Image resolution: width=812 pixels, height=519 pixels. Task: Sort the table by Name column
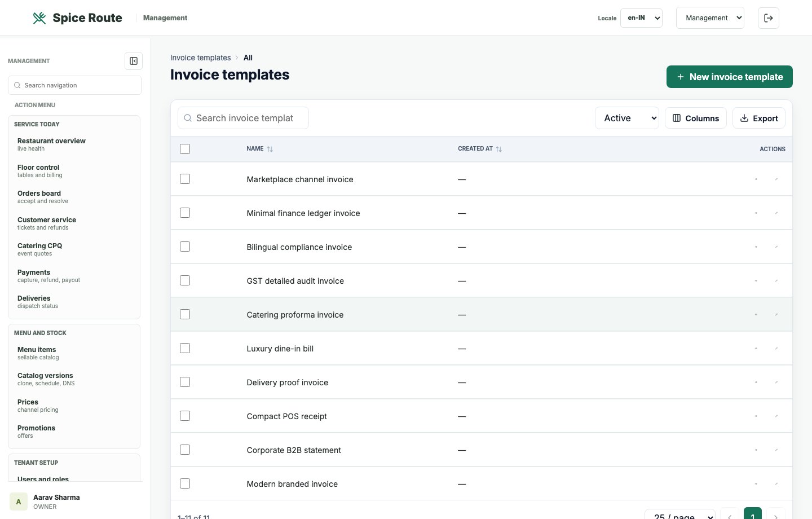pos(260,149)
